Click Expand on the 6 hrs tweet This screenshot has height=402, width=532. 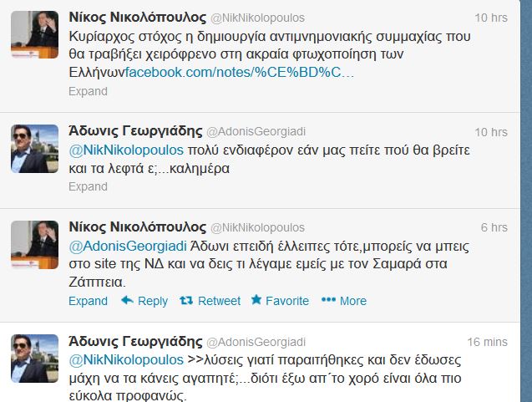click(x=88, y=301)
